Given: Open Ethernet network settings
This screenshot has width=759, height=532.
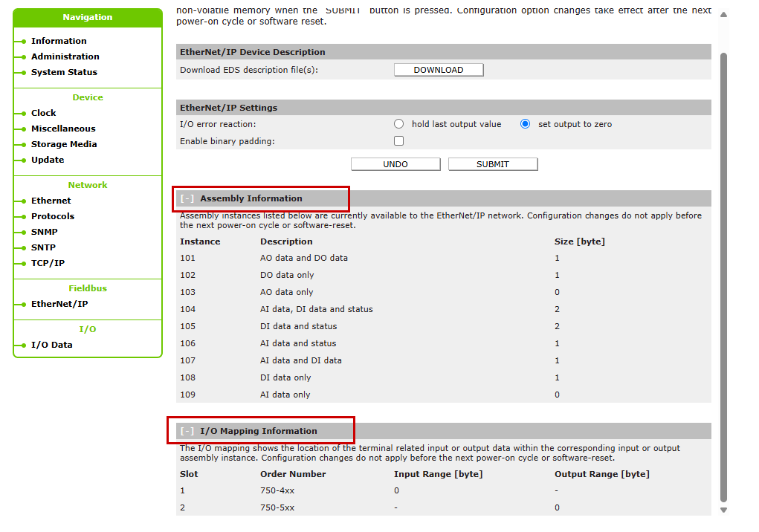Looking at the screenshot, I should (51, 201).
